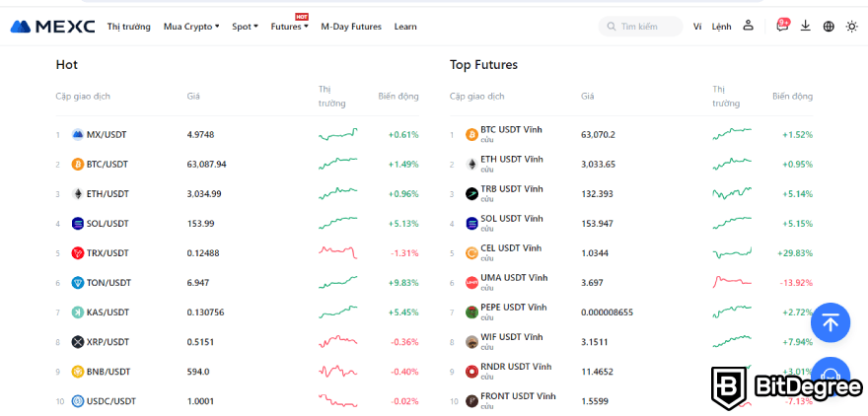Click the UMA USDT red sparkline chart
Image resolution: width=868 pixels, height=416 pixels.
click(x=732, y=282)
